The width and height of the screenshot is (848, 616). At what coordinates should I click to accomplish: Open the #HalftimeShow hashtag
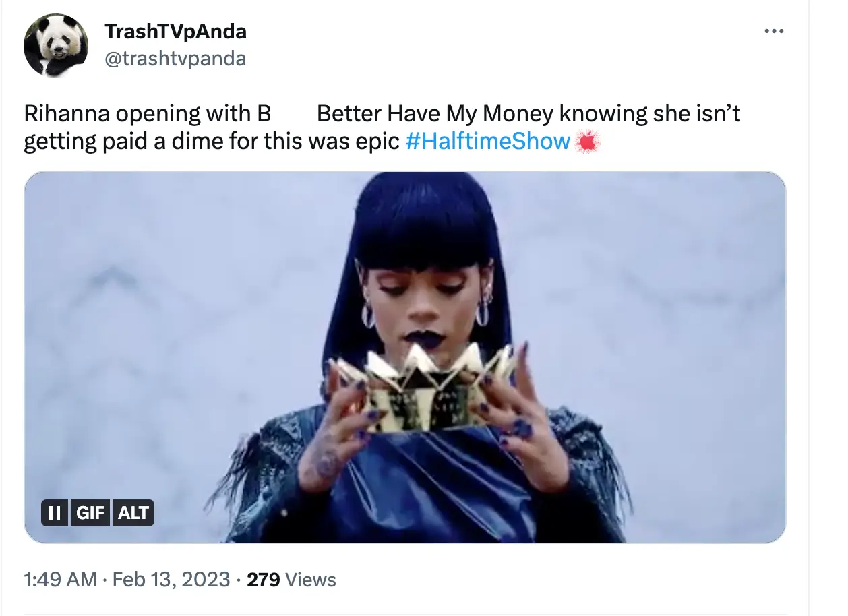point(489,142)
